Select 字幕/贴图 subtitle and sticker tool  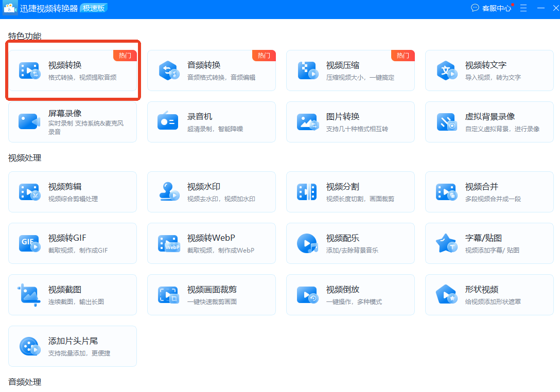pos(489,243)
